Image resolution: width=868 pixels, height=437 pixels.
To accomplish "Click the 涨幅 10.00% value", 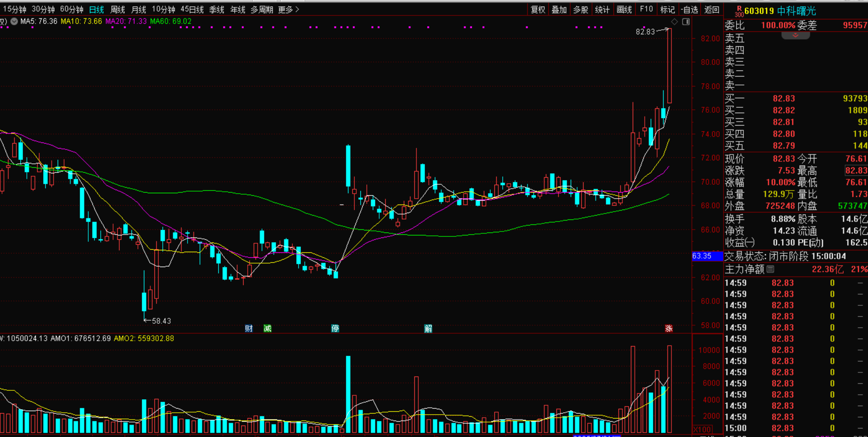I will [780, 182].
